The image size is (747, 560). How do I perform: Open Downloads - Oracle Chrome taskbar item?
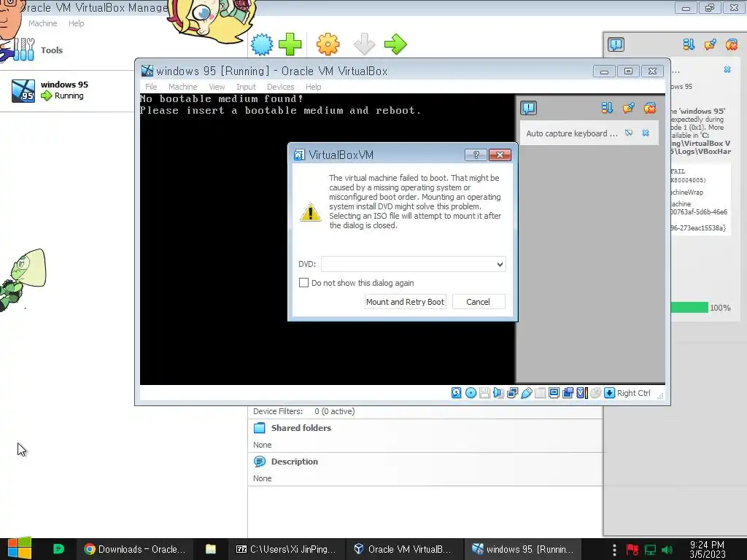pos(134,549)
